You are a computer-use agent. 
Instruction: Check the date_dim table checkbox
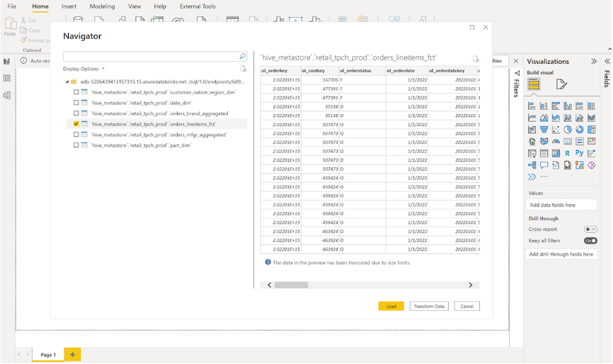click(76, 103)
